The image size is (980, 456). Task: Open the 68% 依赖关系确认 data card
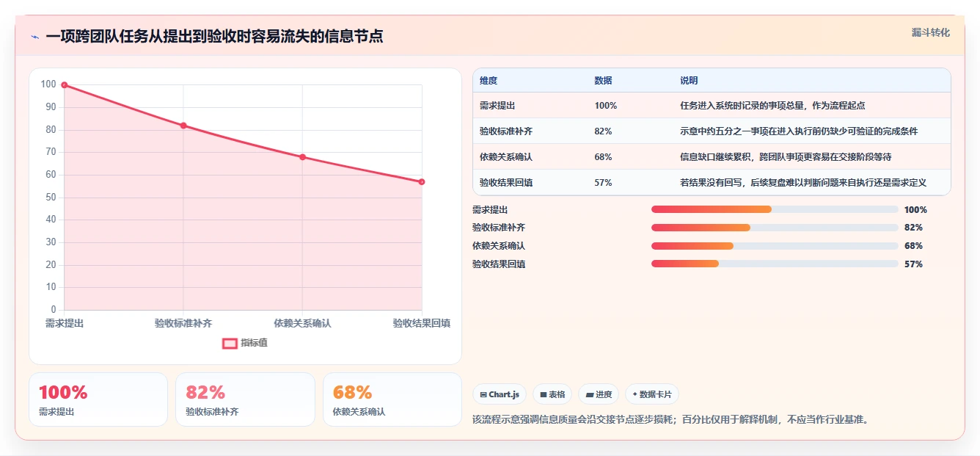(x=392, y=399)
